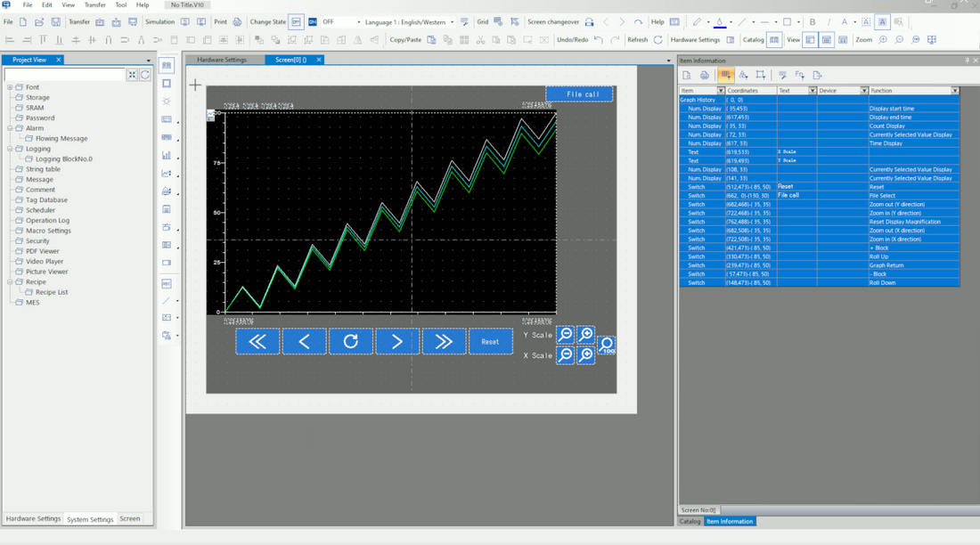Click the Redo arrow icon
The width and height of the screenshot is (980, 545).
(615, 39)
